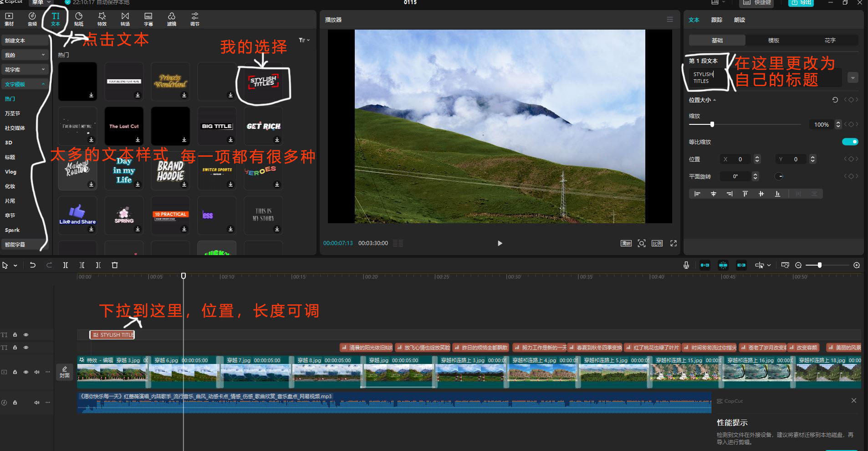
Task: Open the 贴纸 stickers panel
Action: (x=79, y=19)
